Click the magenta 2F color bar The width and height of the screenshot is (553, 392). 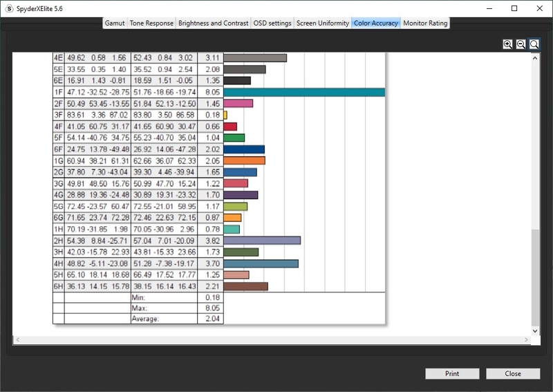pos(238,104)
